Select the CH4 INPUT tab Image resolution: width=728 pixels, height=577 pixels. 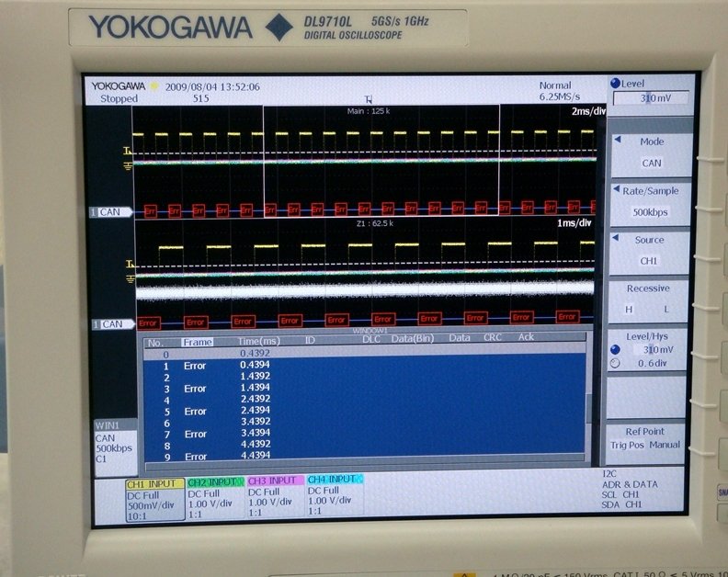coord(336,479)
